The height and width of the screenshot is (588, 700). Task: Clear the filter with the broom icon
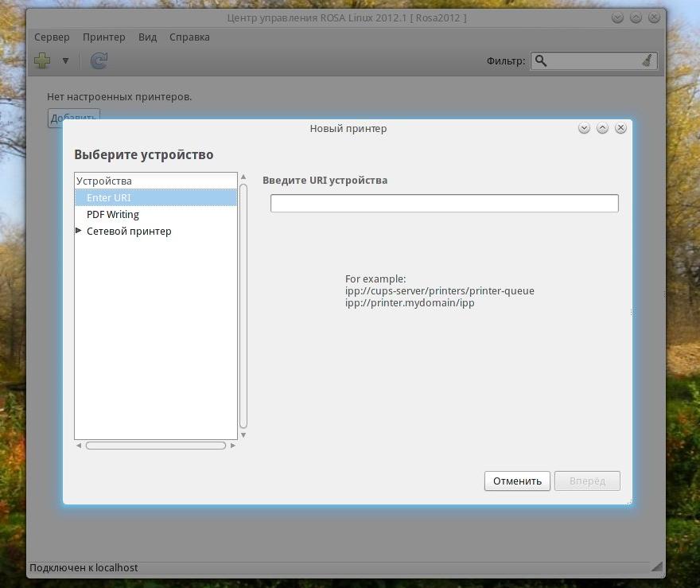click(x=647, y=60)
